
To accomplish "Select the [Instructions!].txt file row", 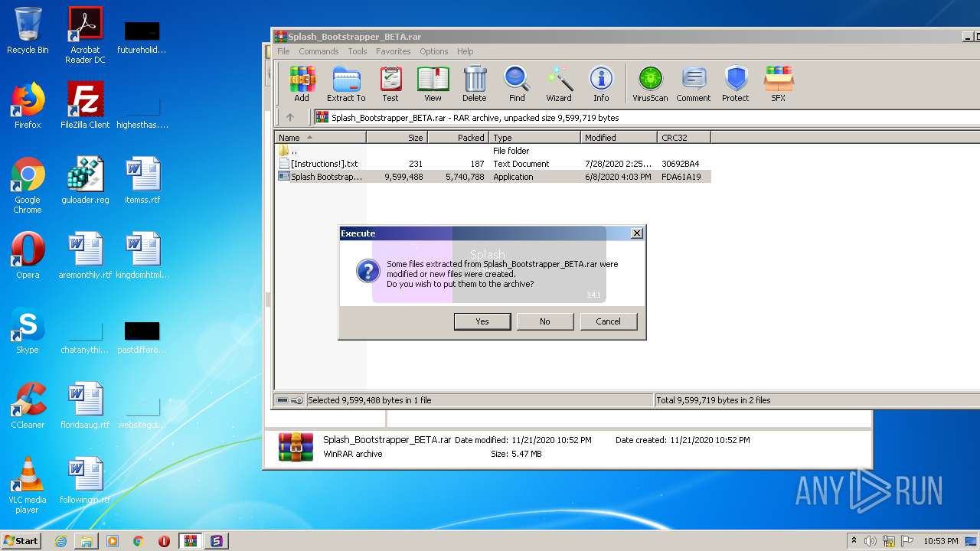I will click(x=493, y=164).
